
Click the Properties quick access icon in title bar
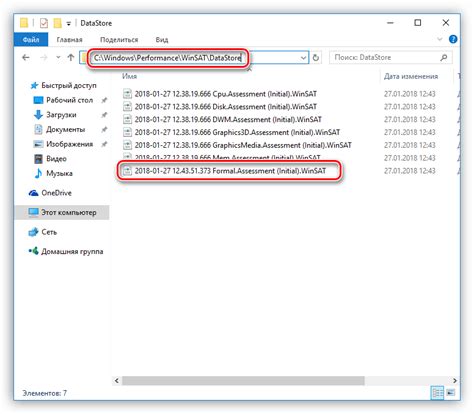[x=44, y=23]
